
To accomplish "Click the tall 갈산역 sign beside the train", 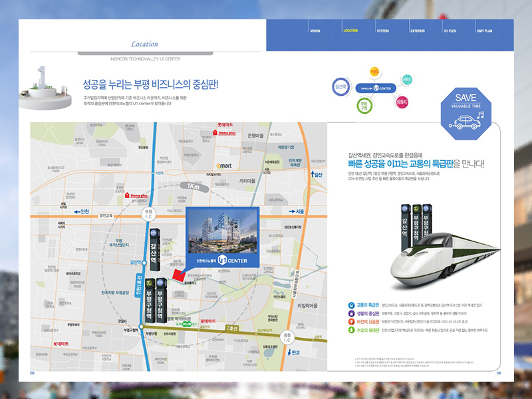I will (x=405, y=227).
